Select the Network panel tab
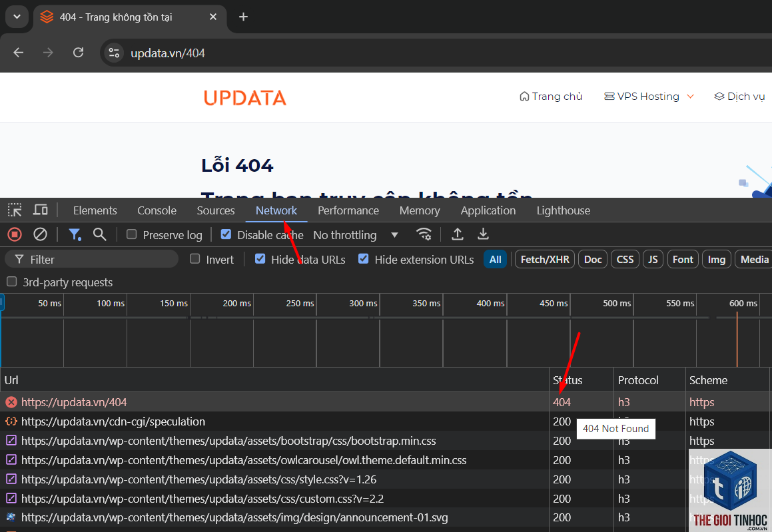772x532 pixels. point(276,210)
